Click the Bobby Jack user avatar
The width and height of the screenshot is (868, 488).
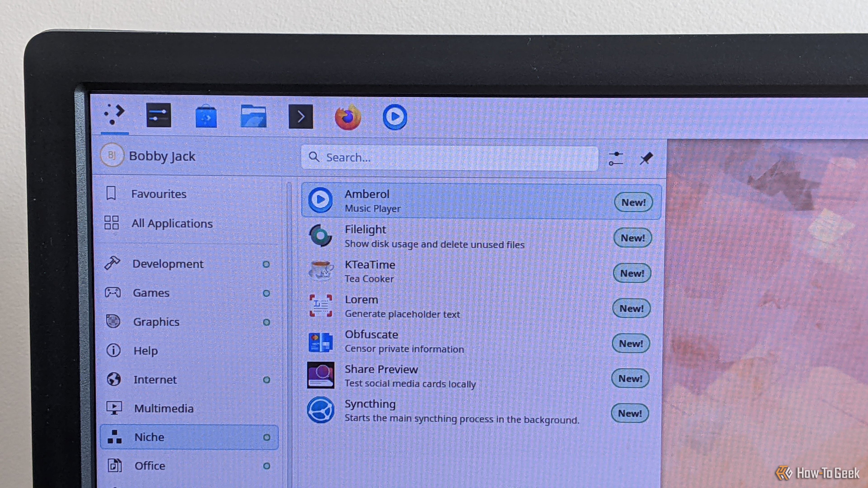(112, 155)
